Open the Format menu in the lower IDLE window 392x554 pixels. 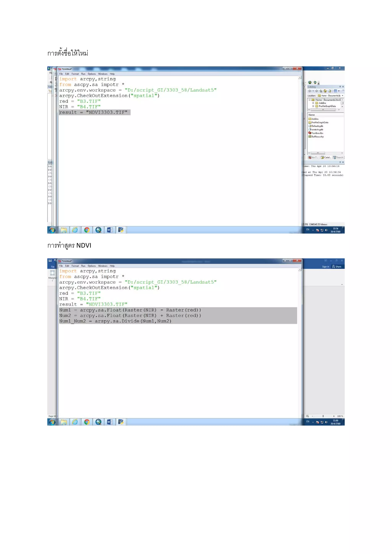click(x=75, y=266)
